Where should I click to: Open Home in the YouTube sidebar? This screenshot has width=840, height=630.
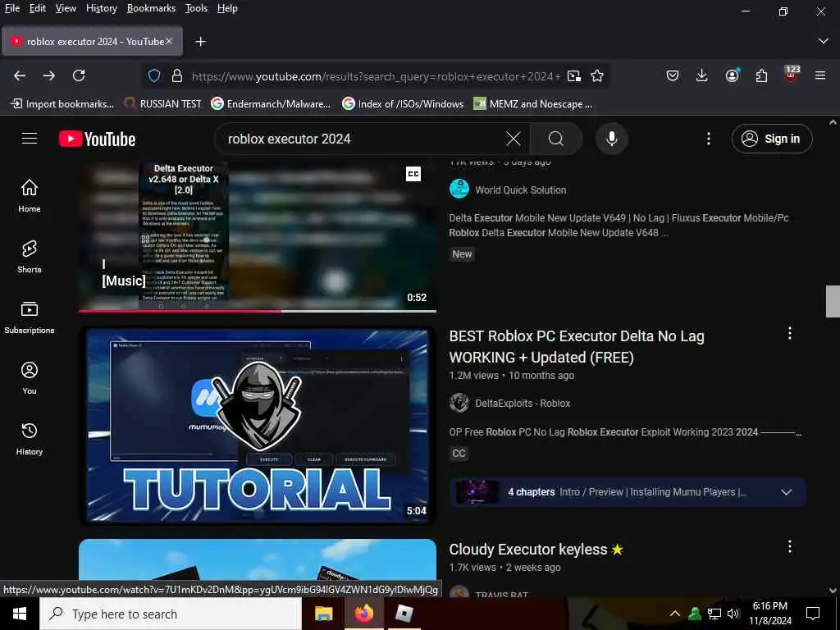[x=30, y=195]
